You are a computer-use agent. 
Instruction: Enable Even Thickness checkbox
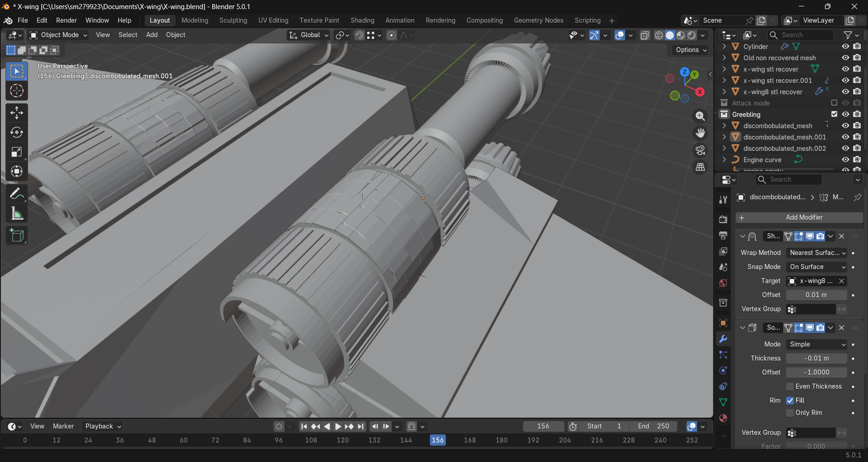pyautogui.click(x=790, y=386)
